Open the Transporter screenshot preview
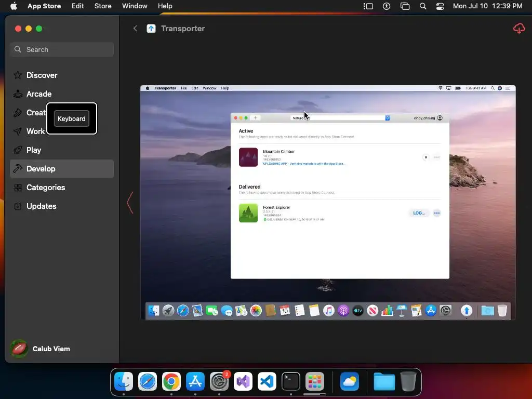This screenshot has width=532, height=399. coord(328,203)
